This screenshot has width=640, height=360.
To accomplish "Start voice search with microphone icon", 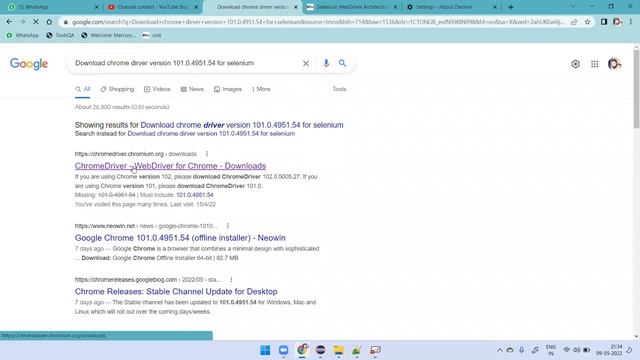I will coord(326,63).
